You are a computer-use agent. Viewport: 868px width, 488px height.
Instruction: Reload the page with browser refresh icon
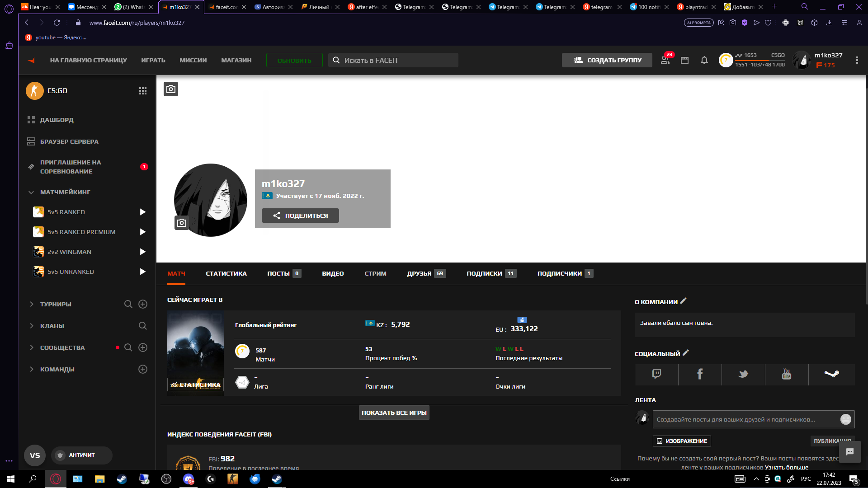[57, 23]
